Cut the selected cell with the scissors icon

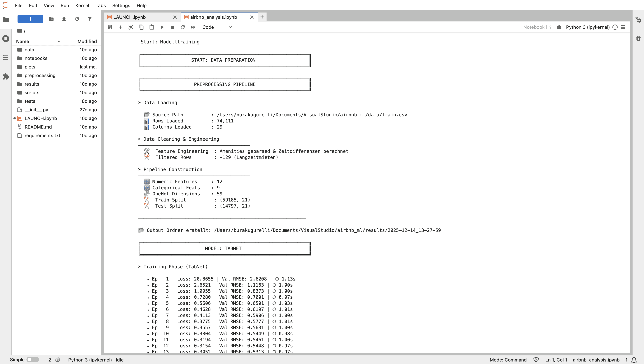(131, 27)
